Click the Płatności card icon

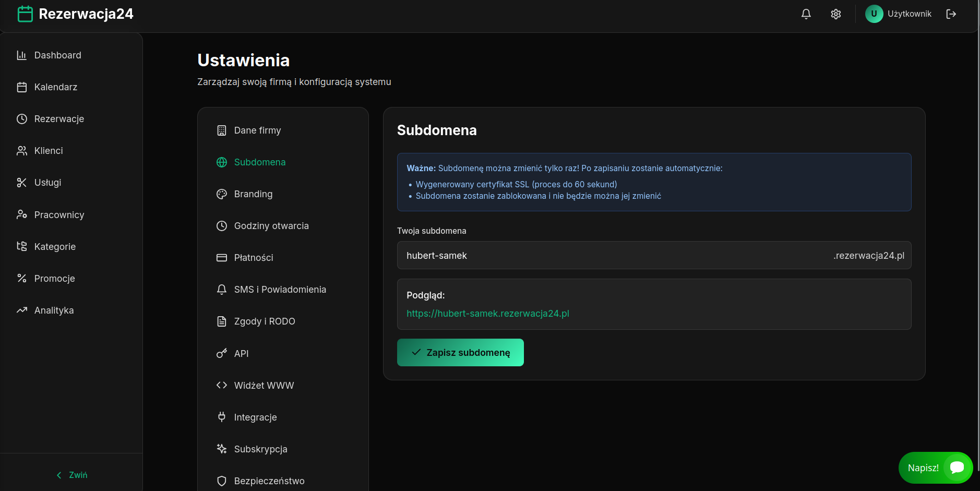222,257
